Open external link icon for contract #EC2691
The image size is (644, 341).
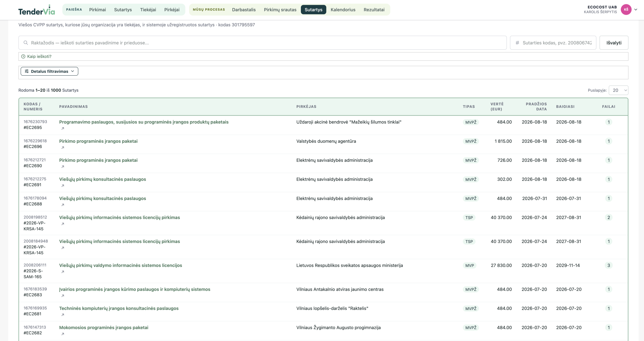(63, 186)
